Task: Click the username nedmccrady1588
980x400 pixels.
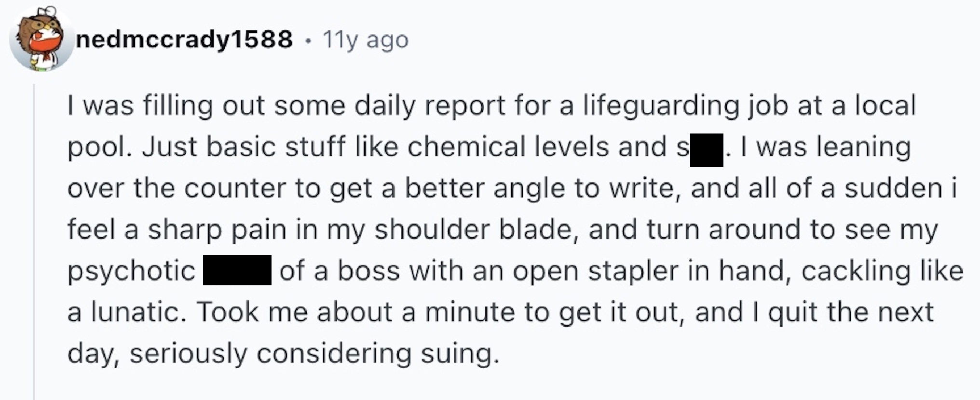Action: 184,40
